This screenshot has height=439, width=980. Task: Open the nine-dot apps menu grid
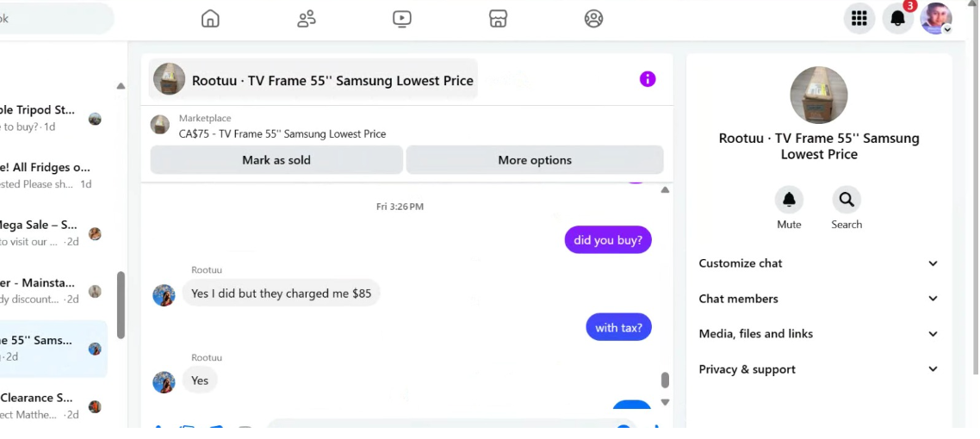tap(859, 19)
